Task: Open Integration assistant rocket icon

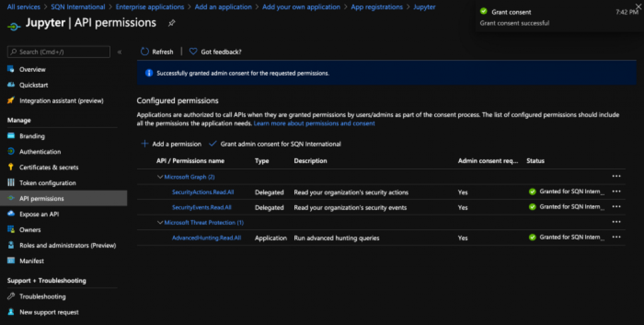Action: pyautogui.click(x=11, y=100)
